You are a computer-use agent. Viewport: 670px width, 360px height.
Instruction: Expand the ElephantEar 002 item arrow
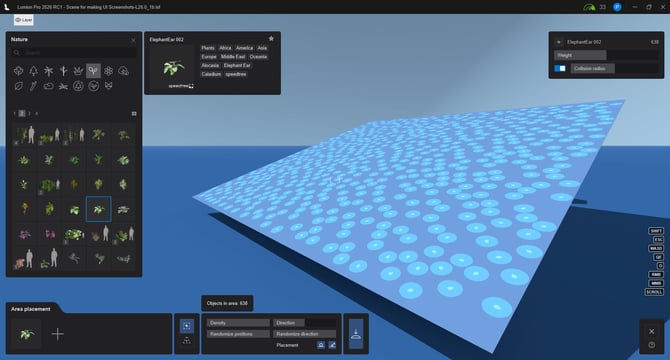point(558,42)
